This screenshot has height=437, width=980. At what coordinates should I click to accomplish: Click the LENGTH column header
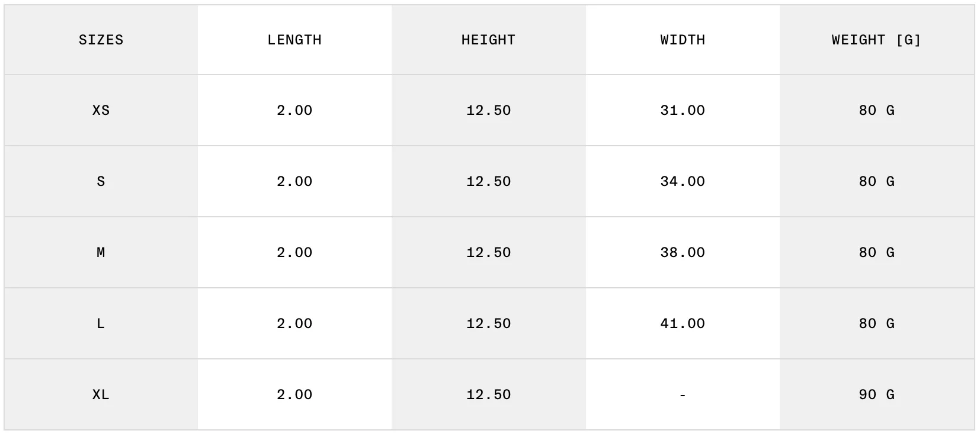pyautogui.click(x=294, y=40)
